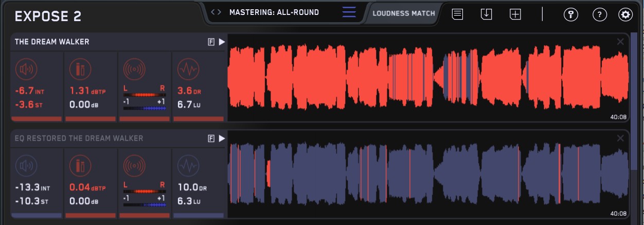This screenshot has height=225, width=644.
Task: Click the true peak icon in The Dream Walker track
Action: pyautogui.click(x=80, y=68)
